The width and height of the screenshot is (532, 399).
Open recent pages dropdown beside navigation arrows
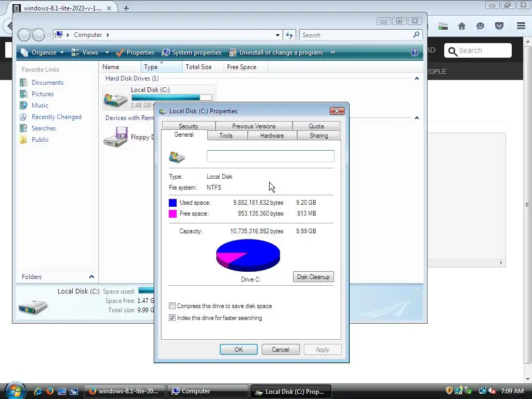point(49,35)
